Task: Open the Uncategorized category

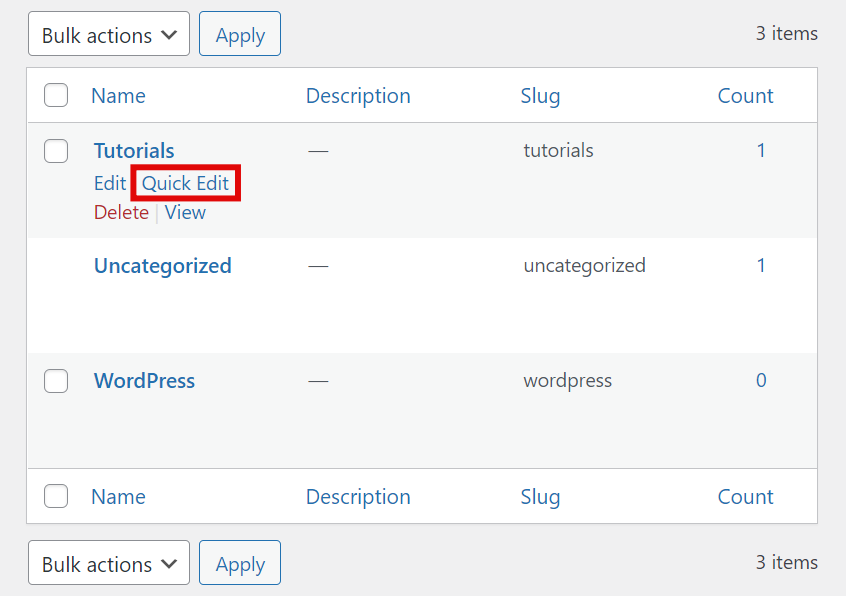Action: coord(162,265)
